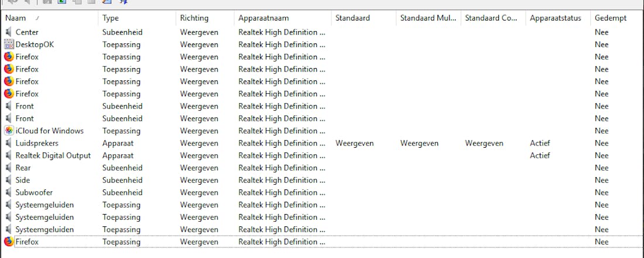
Task: Sort by the Gedempt column header
Action: click(x=617, y=18)
